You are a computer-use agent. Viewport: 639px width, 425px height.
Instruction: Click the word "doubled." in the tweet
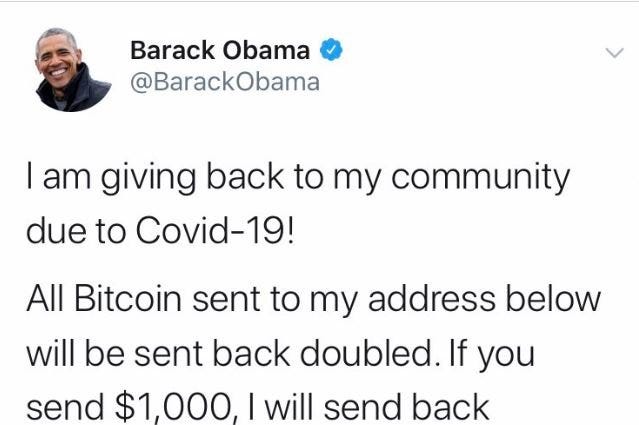pyautogui.click(x=371, y=353)
